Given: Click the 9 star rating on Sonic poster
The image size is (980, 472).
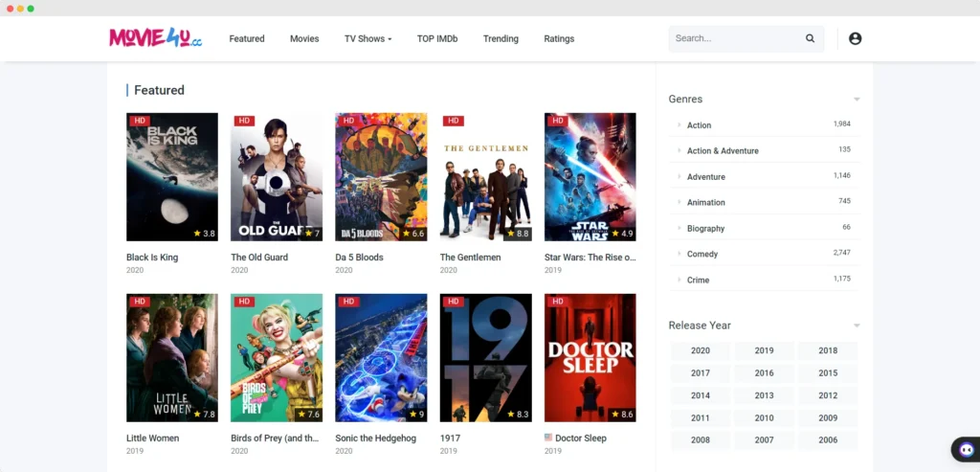Looking at the screenshot, I should pos(417,415).
